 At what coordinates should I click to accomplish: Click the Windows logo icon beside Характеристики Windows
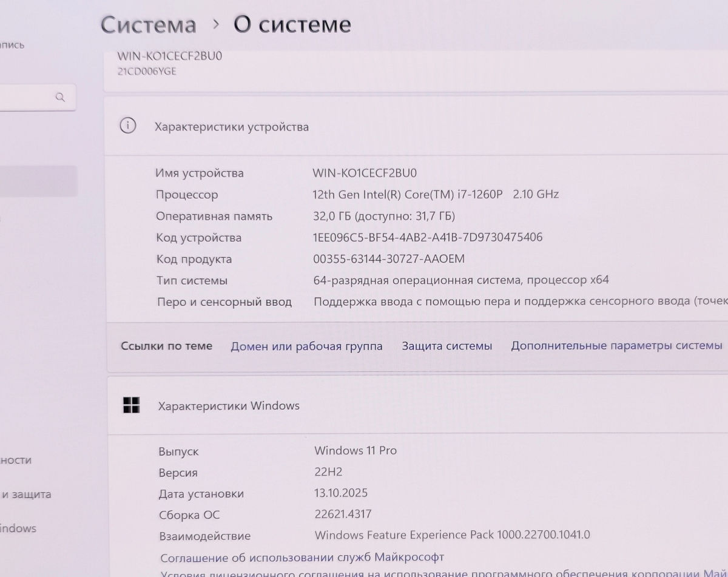click(131, 405)
